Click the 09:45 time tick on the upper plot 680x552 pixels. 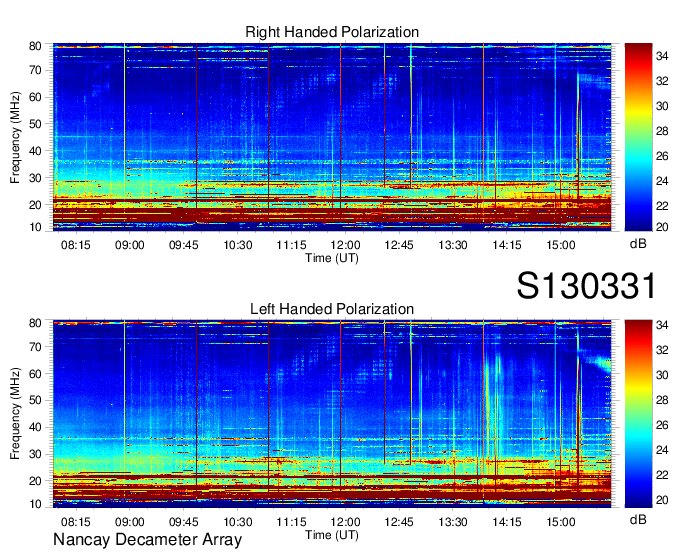pyautogui.click(x=183, y=245)
